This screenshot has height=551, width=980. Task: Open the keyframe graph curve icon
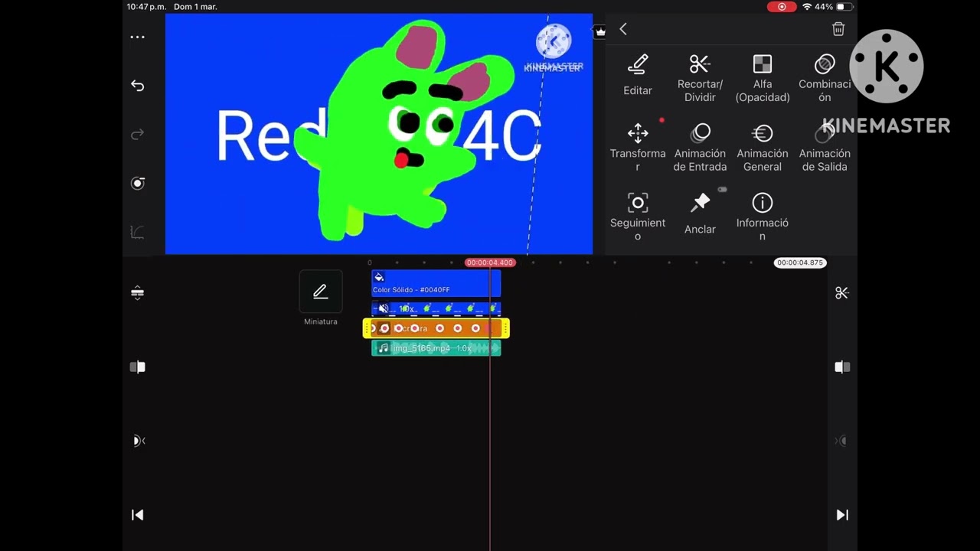[137, 232]
